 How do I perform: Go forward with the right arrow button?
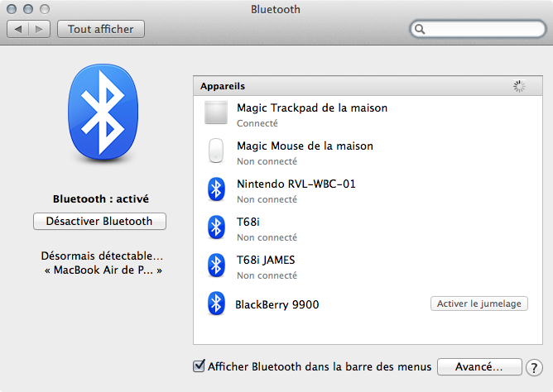(40, 29)
